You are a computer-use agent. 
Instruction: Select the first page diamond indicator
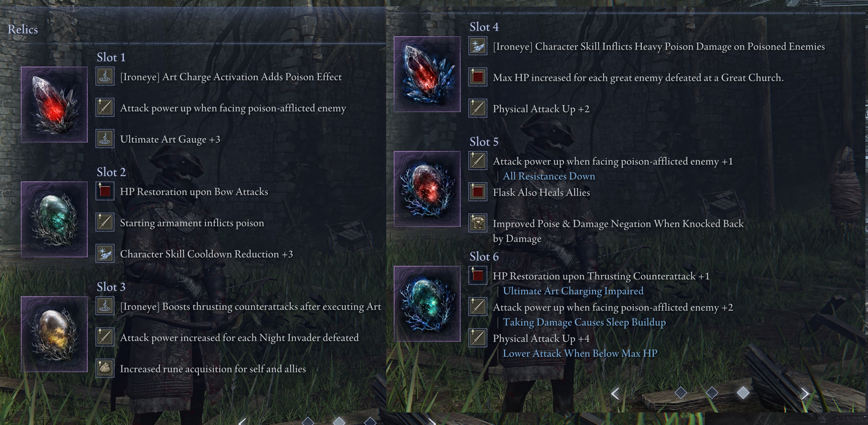click(681, 393)
